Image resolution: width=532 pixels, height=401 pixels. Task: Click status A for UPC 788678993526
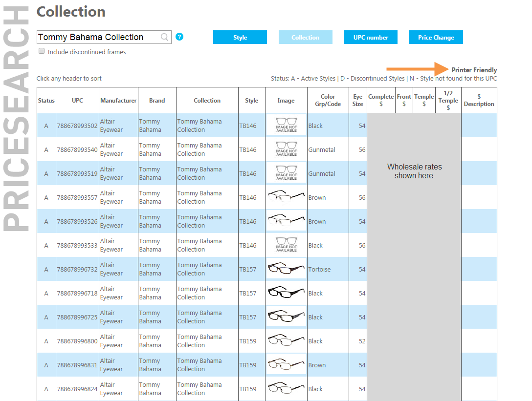(46, 222)
